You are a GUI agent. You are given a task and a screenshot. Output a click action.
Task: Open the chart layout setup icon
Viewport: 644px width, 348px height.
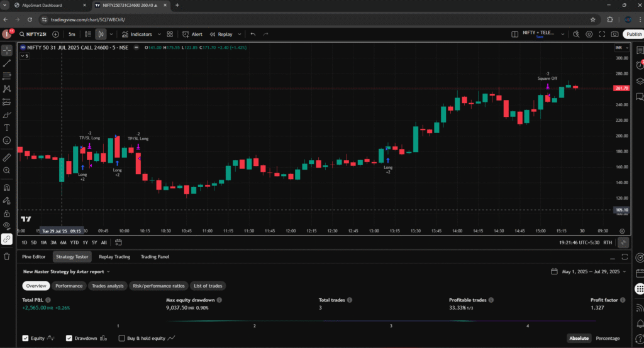(x=514, y=34)
